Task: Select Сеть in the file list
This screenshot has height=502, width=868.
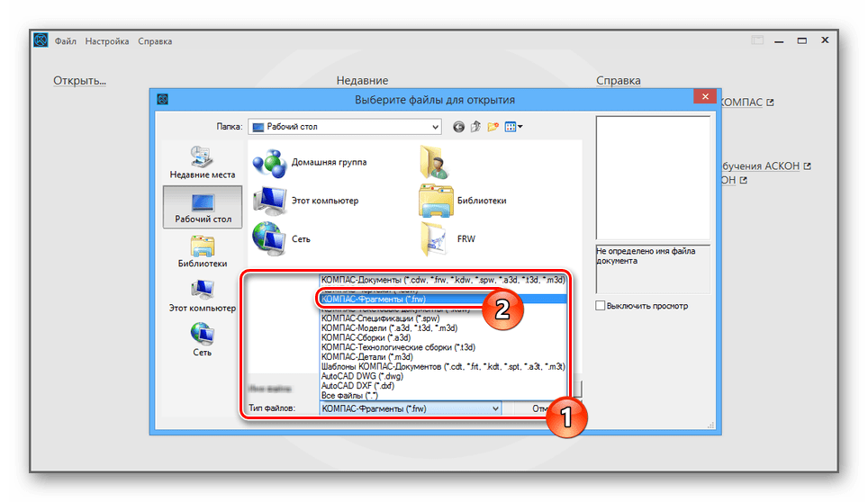Action: click(x=281, y=238)
